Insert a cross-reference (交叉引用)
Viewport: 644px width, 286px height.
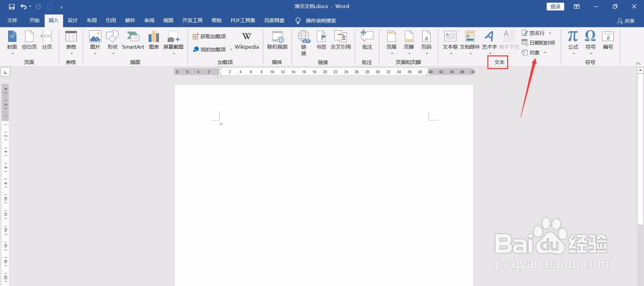(341, 40)
